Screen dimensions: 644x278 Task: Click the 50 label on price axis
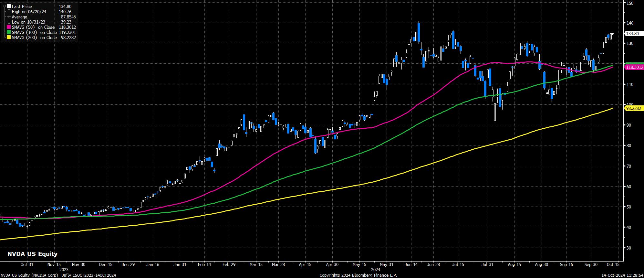(x=628, y=207)
